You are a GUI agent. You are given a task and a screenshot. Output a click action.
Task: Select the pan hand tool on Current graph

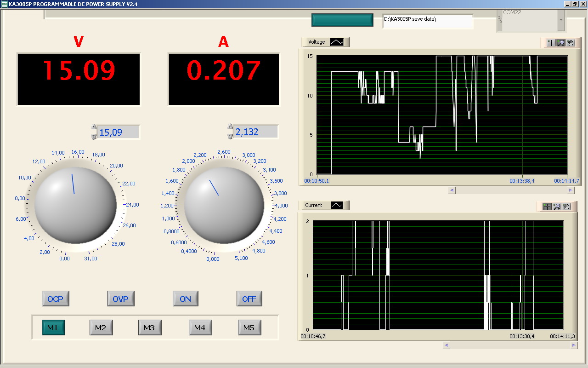(x=567, y=207)
